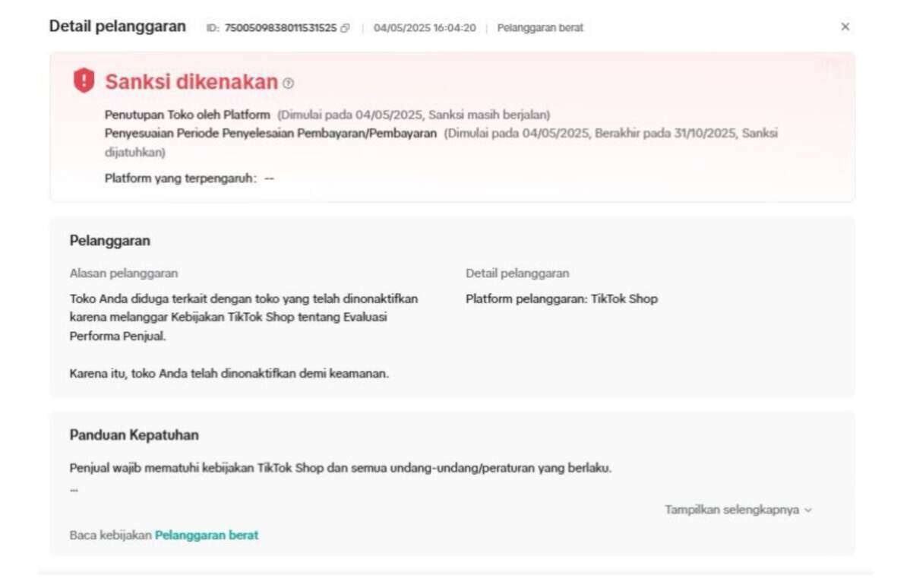Click Penyesuaian Periode Penyelesaian Pembayaran sanction
The height and width of the screenshot is (588, 910).
pyautogui.click(x=270, y=134)
